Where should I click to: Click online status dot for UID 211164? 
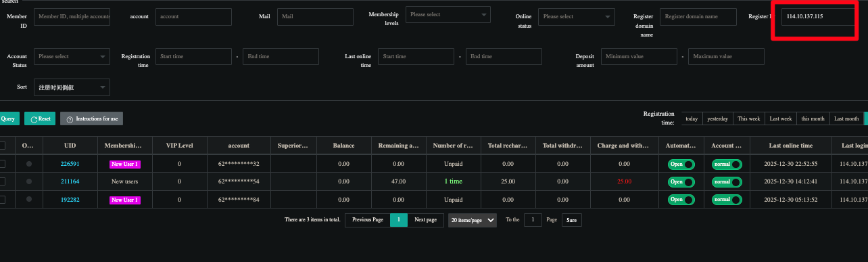28,181
